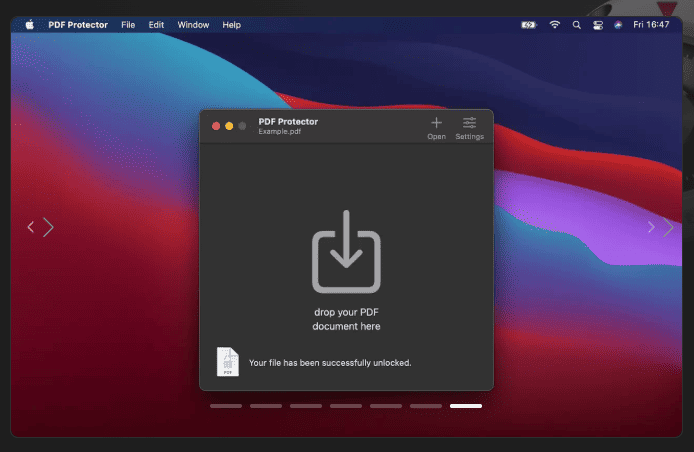Click the large arrow at the right edge

(668, 228)
